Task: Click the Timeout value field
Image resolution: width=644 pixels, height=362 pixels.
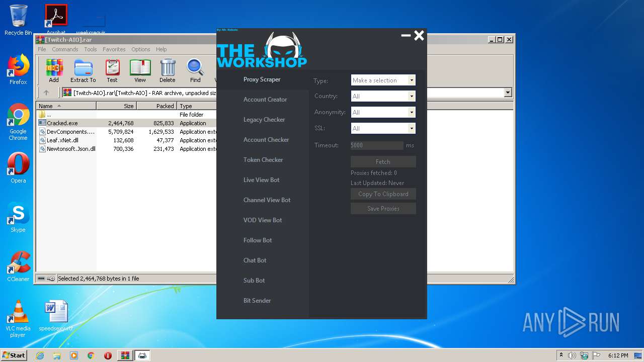Action: (x=377, y=145)
